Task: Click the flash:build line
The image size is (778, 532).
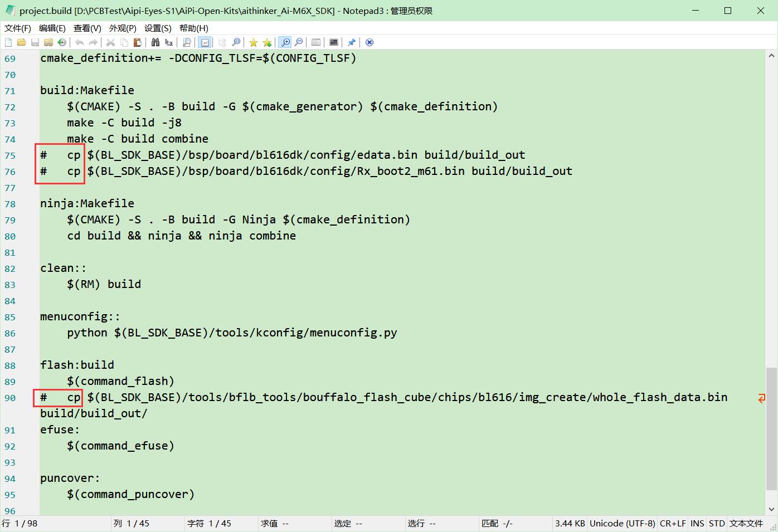Action: 77,365
